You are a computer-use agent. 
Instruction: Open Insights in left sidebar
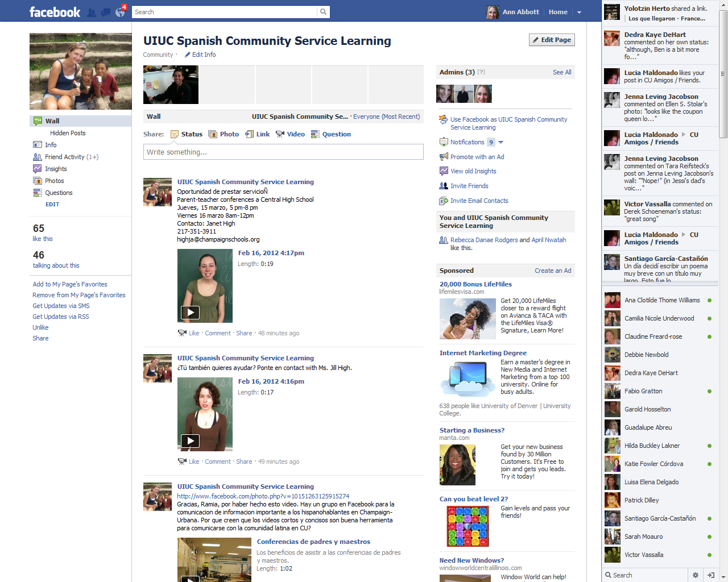point(56,169)
